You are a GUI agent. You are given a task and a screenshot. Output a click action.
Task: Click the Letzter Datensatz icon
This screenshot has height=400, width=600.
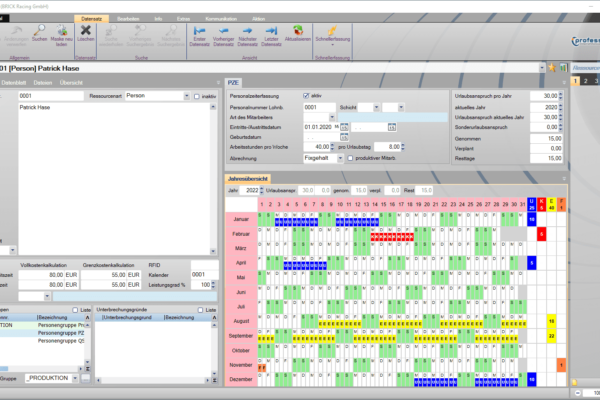tap(271, 34)
